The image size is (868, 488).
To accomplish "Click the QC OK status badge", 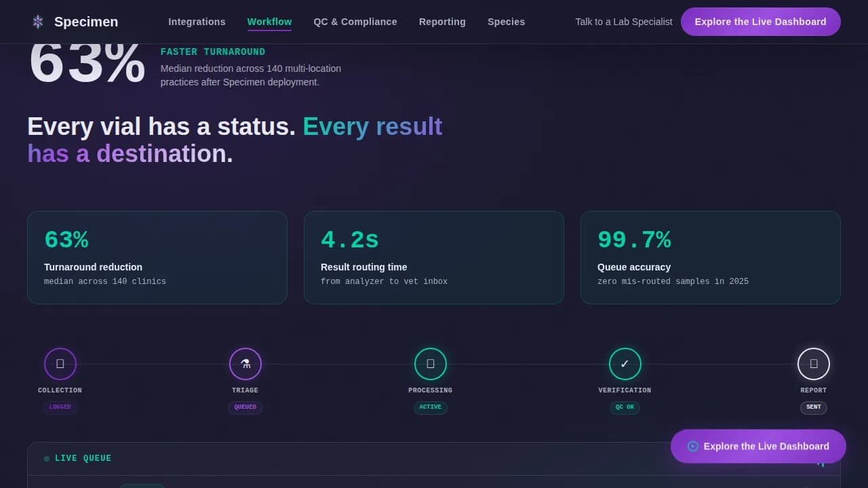I will [625, 407].
